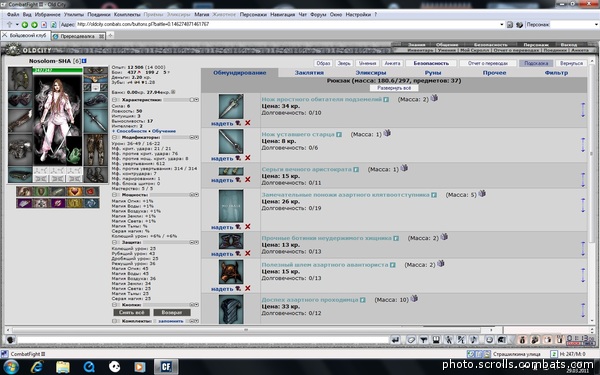This screenshot has height=375, width=600.
Task: Open the Персонаж combo box dropdown
Action: pos(597,24)
